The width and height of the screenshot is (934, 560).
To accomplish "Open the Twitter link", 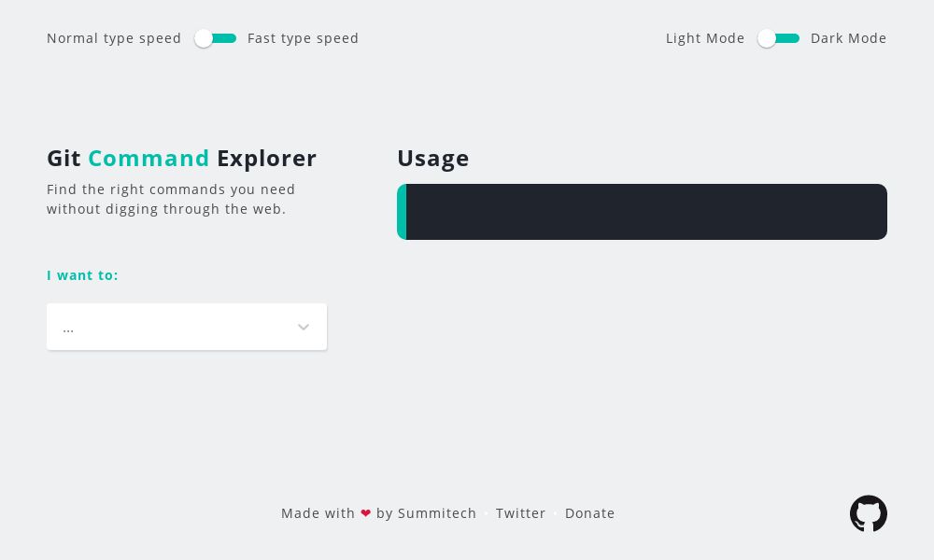I will click(x=521, y=512).
